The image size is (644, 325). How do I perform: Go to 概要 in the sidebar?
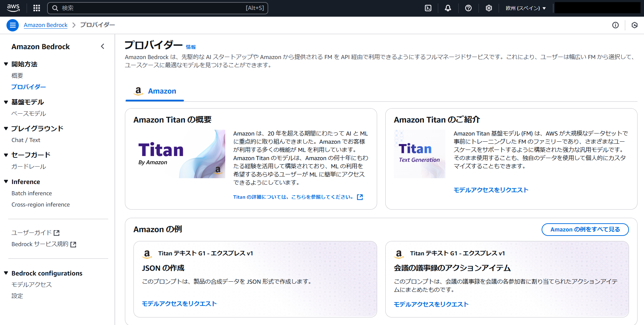[x=17, y=75]
